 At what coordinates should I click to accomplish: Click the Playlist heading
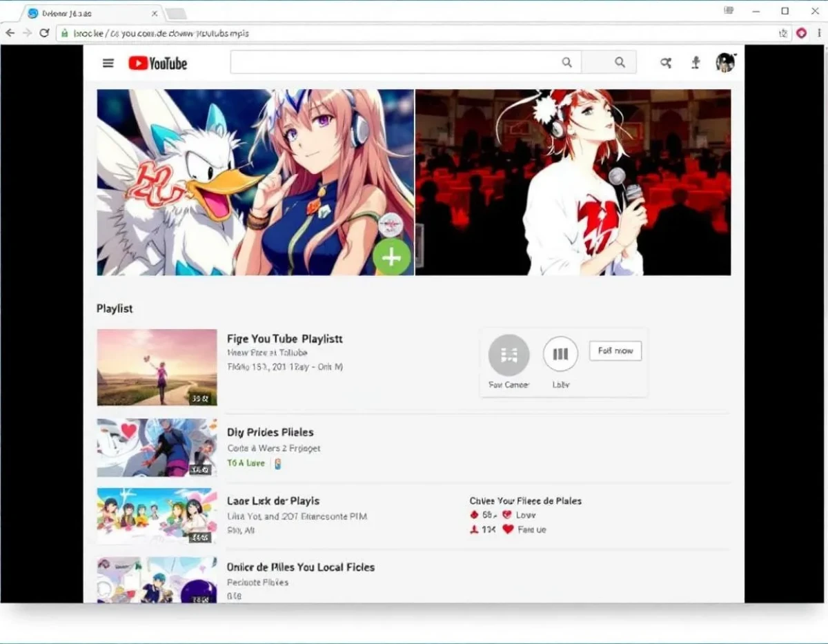coord(115,309)
